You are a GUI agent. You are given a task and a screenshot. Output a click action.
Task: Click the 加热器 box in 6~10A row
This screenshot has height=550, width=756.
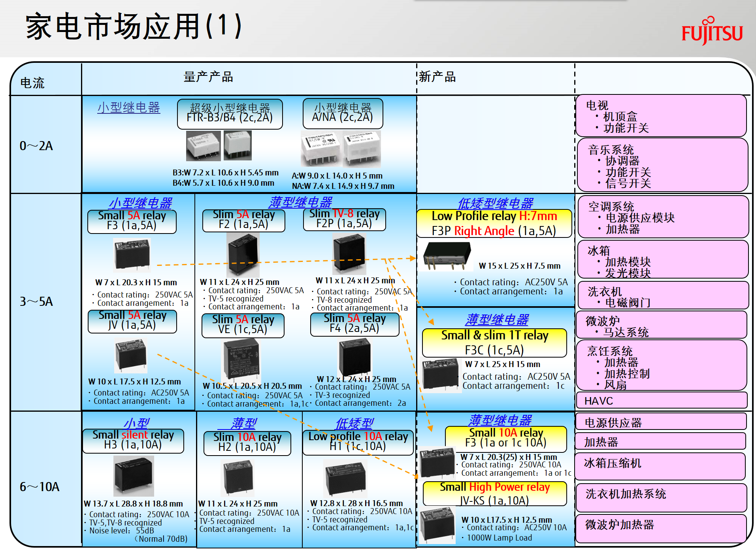(x=660, y=441)
